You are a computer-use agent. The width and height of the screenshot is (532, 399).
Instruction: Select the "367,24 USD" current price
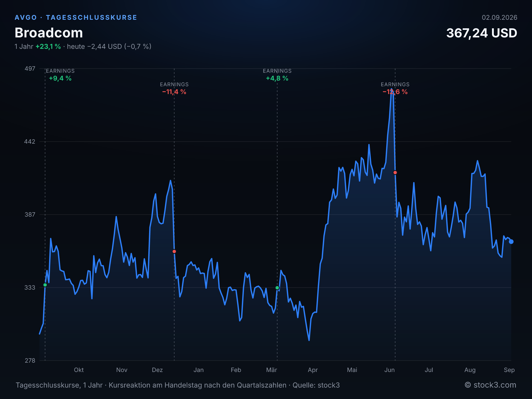(482, 33)
